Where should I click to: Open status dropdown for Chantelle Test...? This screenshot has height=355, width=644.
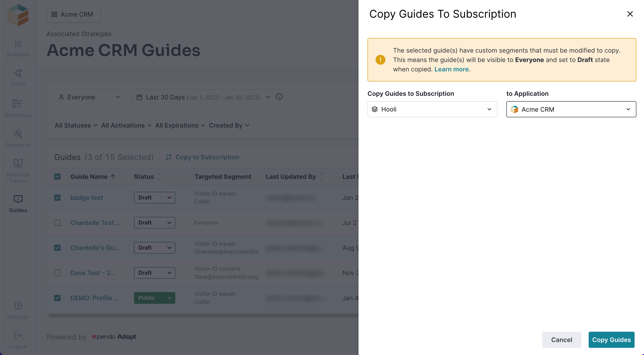point(154,222)
